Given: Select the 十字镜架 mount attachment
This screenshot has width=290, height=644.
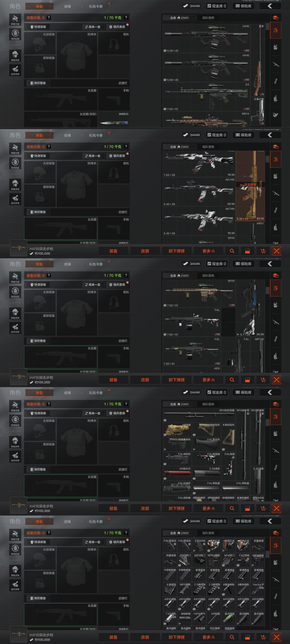Looking at the screenshot, I should [x=170, y=590].
